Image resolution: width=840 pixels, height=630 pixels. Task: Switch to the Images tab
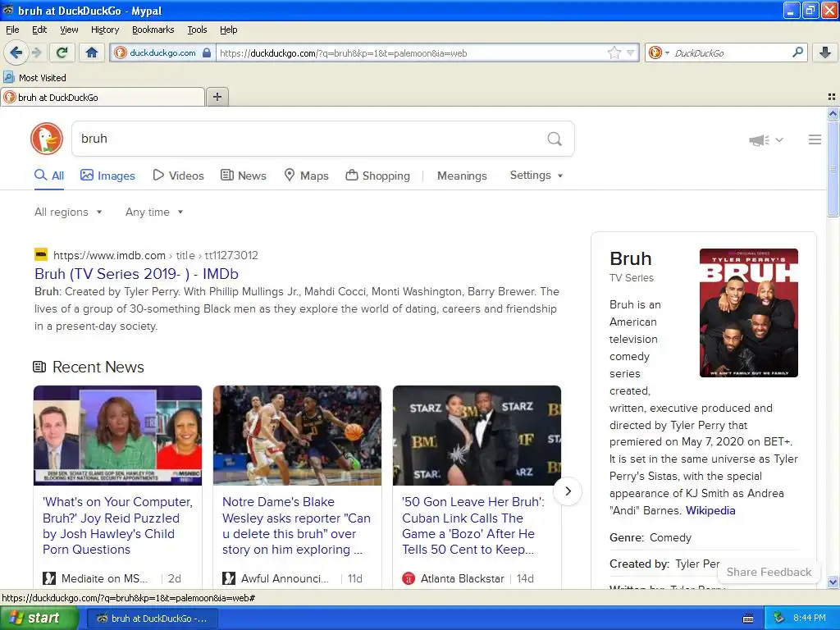pyautogui.click(x=107, y=176)
